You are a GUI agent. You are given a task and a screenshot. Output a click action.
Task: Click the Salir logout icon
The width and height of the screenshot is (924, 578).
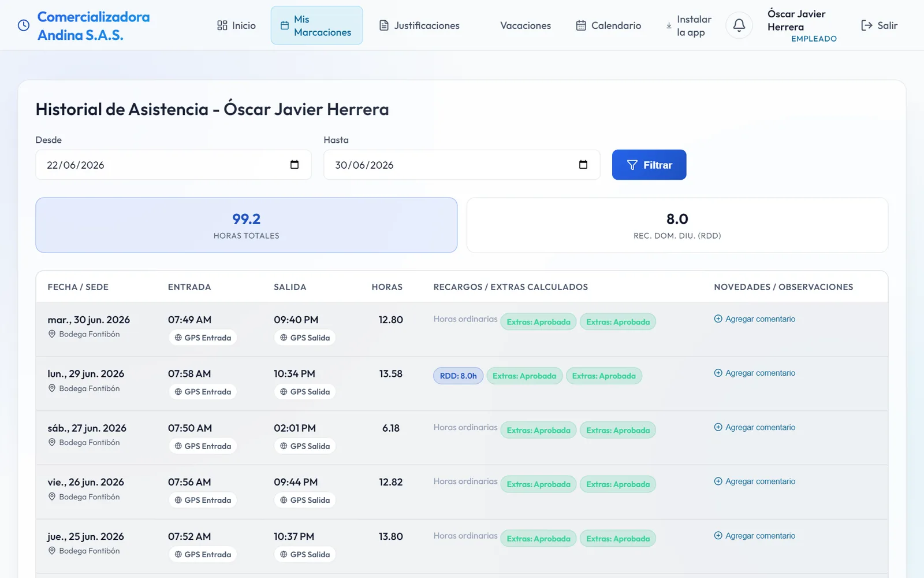point(866,25)
